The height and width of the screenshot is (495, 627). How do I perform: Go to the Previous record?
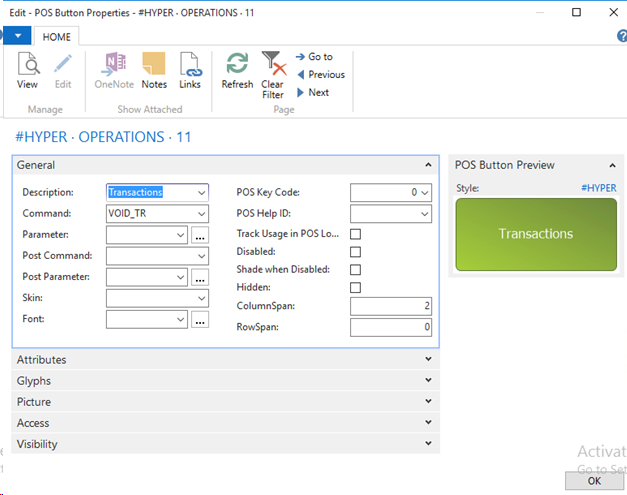[319, 75]
